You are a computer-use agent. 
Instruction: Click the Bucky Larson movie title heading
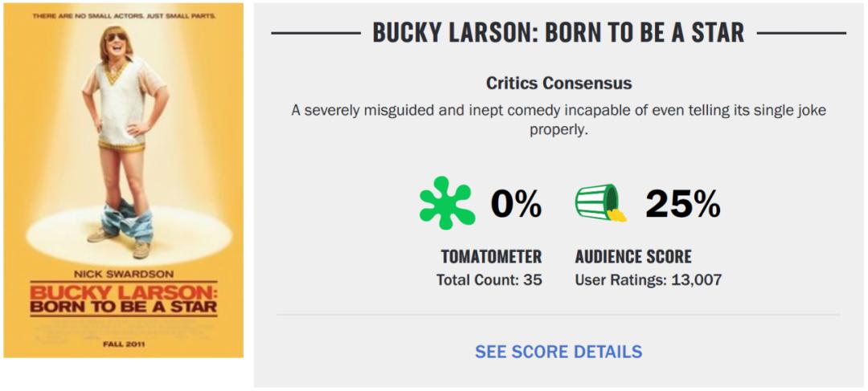tap(559, 33)
